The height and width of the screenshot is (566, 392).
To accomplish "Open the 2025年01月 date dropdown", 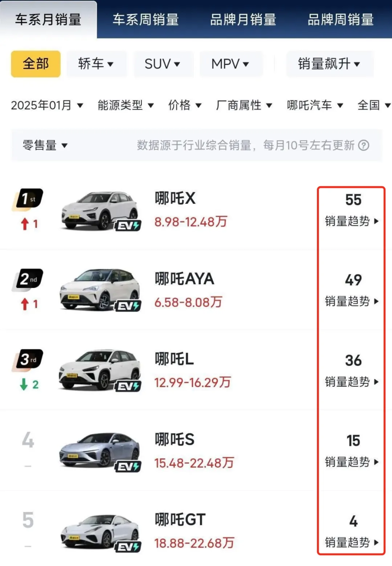I will coord(47,105).
